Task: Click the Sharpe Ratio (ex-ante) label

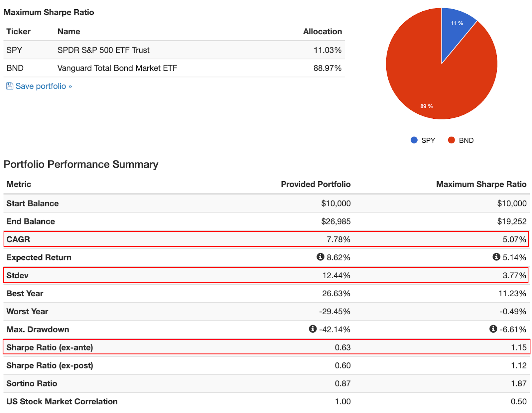Action: (50, 347)
